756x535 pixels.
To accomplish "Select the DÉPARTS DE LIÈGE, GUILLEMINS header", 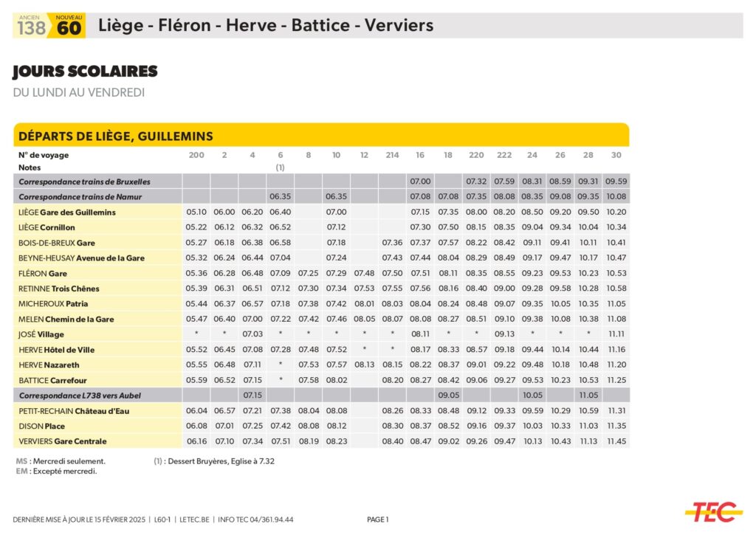I will point(116,136).
